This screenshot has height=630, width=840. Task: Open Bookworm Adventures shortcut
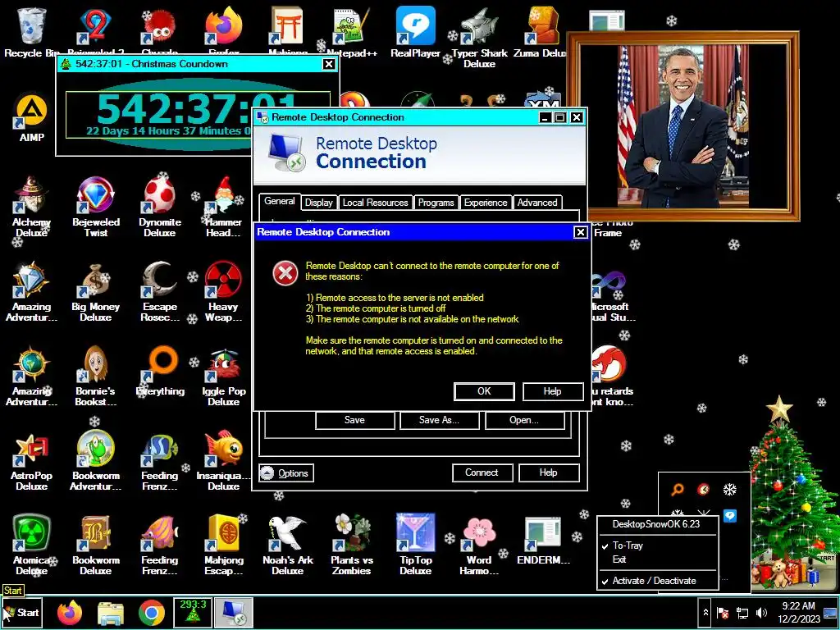pos(95,459)
